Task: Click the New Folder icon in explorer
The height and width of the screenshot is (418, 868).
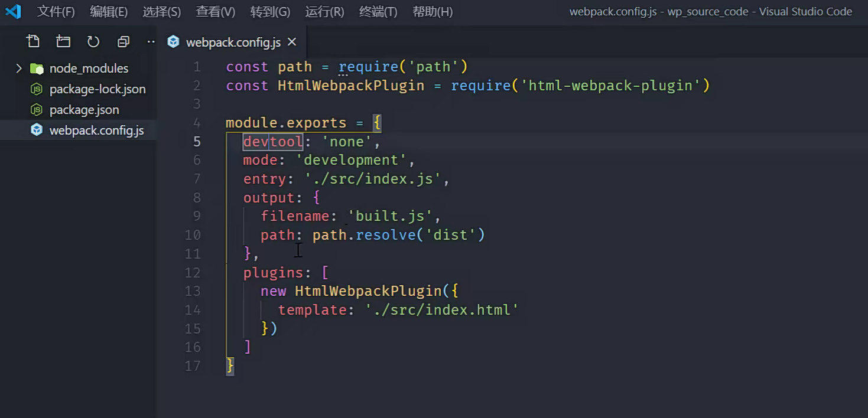Action: [63, 41]
